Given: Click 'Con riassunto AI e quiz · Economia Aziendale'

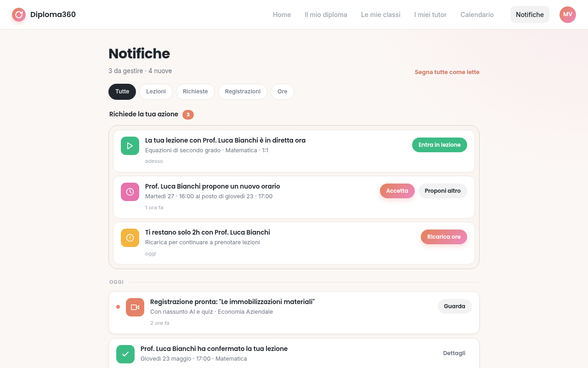Looking at the screenshot, I should [x=211, y=312].
